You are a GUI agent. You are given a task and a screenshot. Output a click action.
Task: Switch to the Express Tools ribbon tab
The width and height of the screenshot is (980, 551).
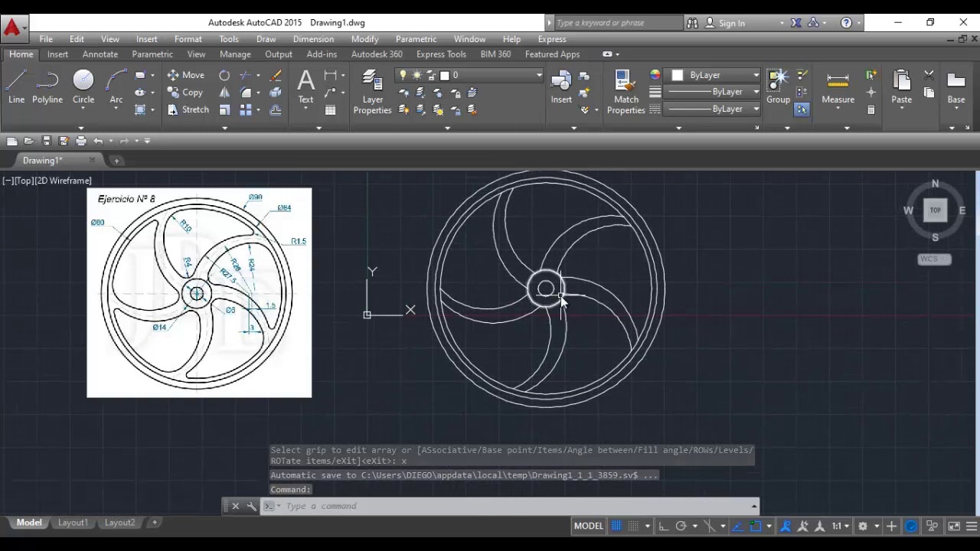[x=441, y=54]
